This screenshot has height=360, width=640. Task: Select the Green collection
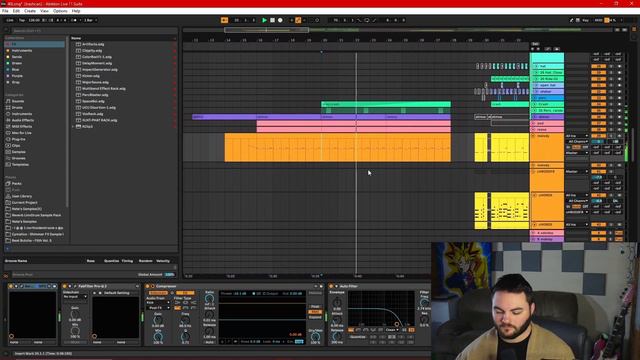pyautogui.click(x=17, y=63)
